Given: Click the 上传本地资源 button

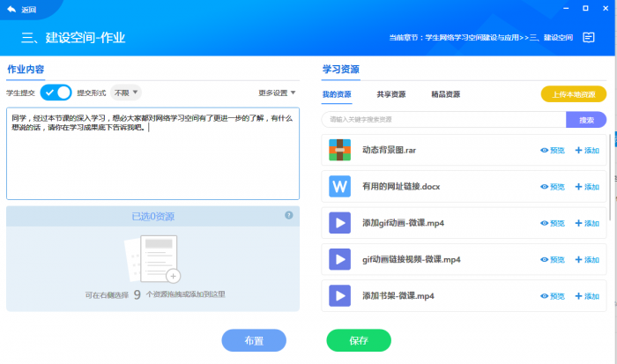Looking at the screenshot, I should point(573,94).
